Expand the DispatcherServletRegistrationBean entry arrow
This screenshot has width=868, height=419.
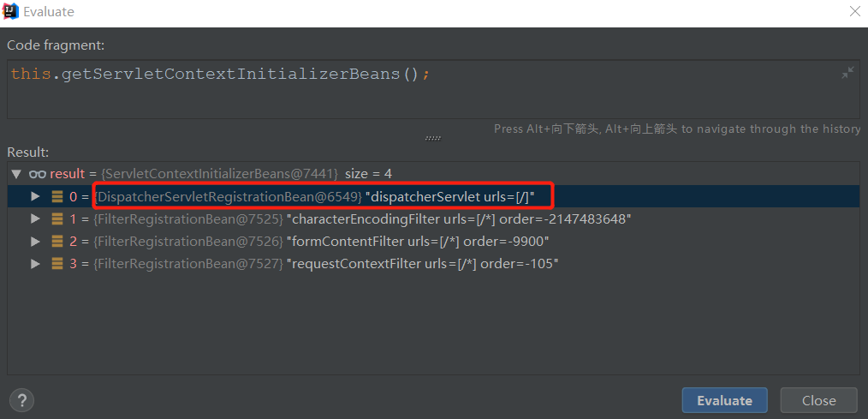pos(35,196)
